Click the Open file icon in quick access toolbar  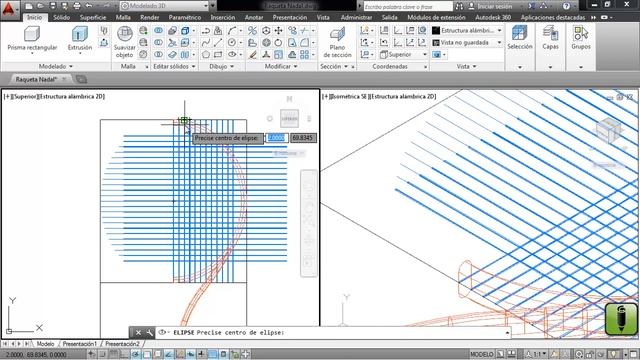pos(40,6)
